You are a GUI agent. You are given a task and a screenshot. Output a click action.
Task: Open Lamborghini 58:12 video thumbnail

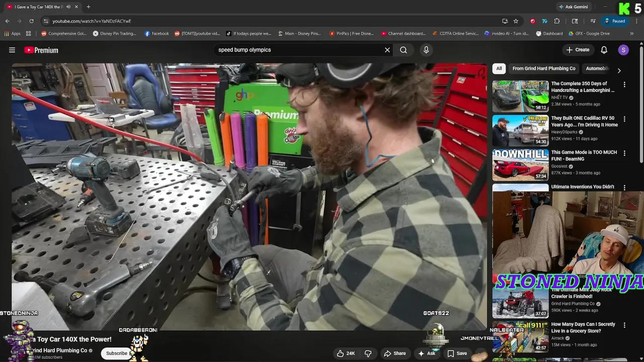pos(520,96)
